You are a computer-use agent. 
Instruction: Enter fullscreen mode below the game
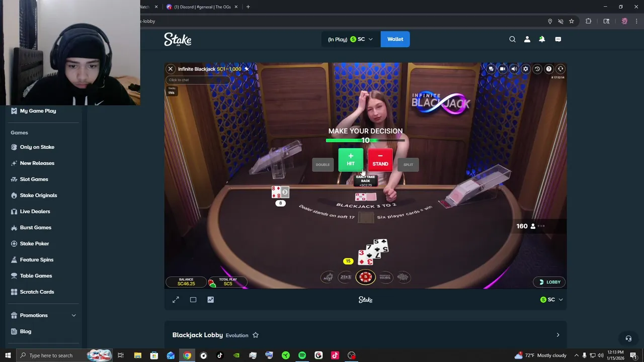coord(176,300)
